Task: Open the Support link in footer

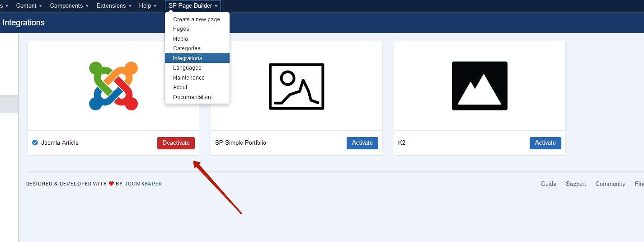Action: [575, 184]
